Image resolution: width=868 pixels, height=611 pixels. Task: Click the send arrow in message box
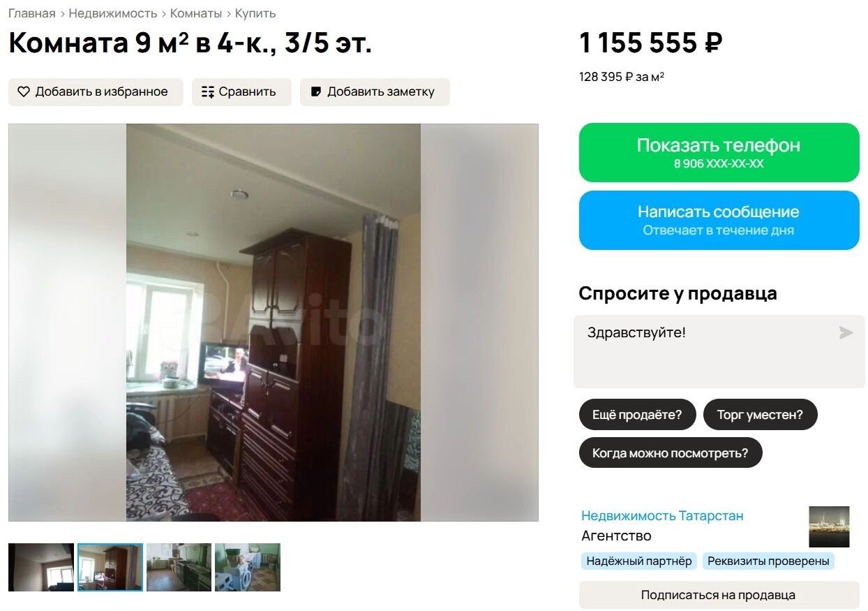pyautogui.click(x=846, y=332)
